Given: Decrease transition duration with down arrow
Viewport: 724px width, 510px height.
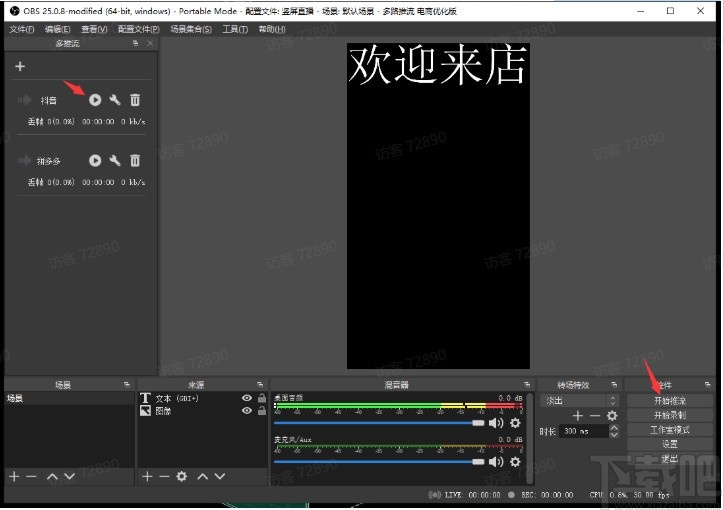Looking at the screenshot, I should point(614,434).
